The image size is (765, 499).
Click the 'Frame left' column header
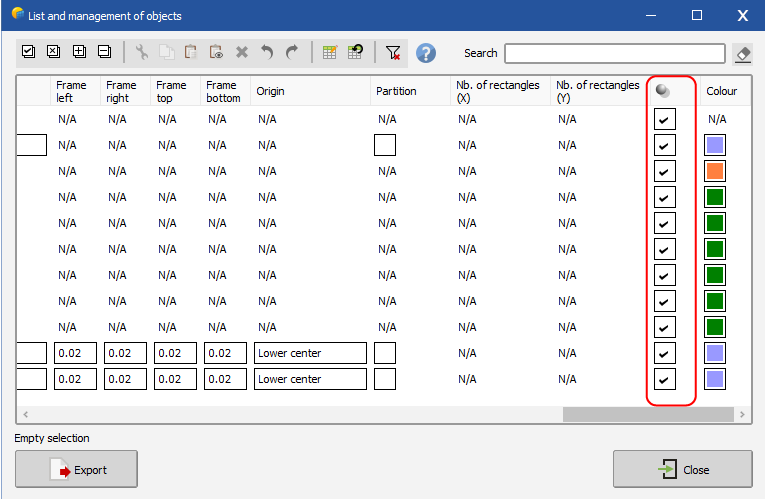coord(75,91)
